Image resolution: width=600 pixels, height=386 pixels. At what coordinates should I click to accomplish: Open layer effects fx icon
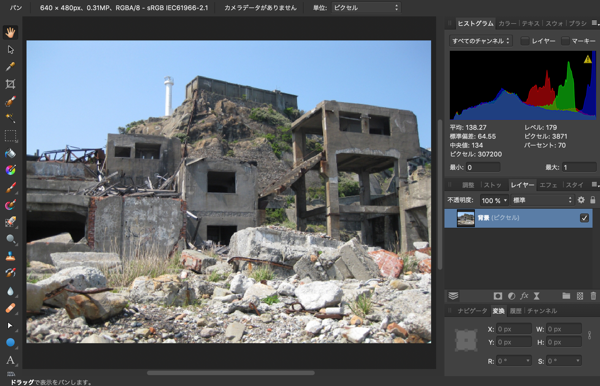pyautogui.click(x=524, y=296)
